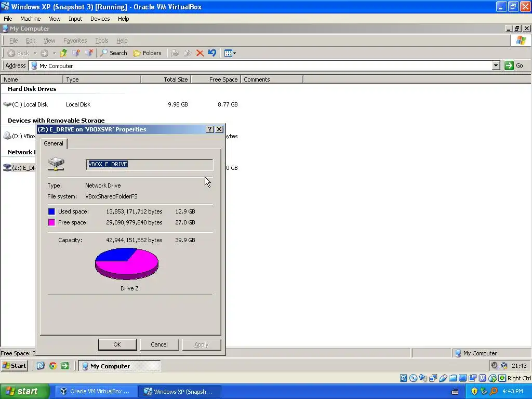The width and height of the screenshot is (532, 399).
Task: Click the magenta Free space color swatch
Action: (51, 222)
